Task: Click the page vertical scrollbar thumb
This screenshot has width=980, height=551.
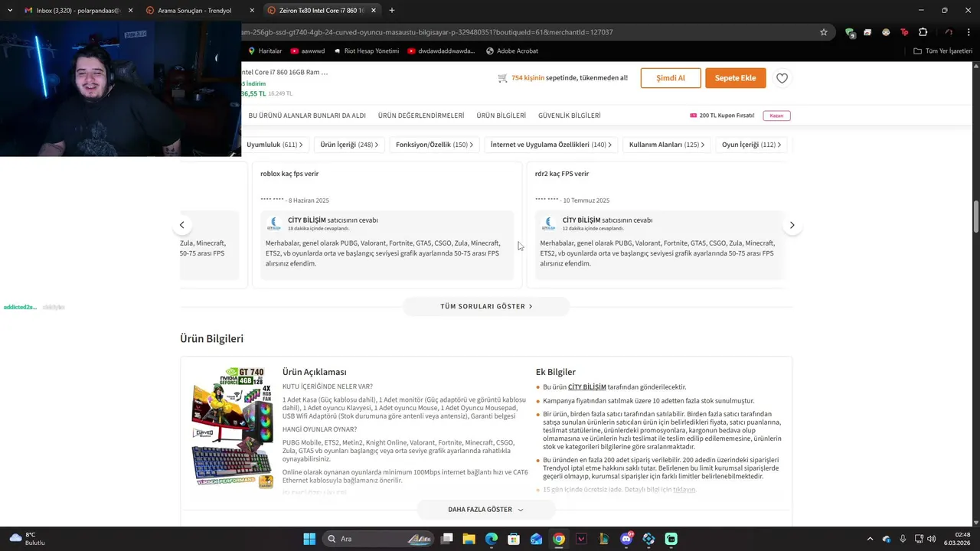Action: point(975,217)
